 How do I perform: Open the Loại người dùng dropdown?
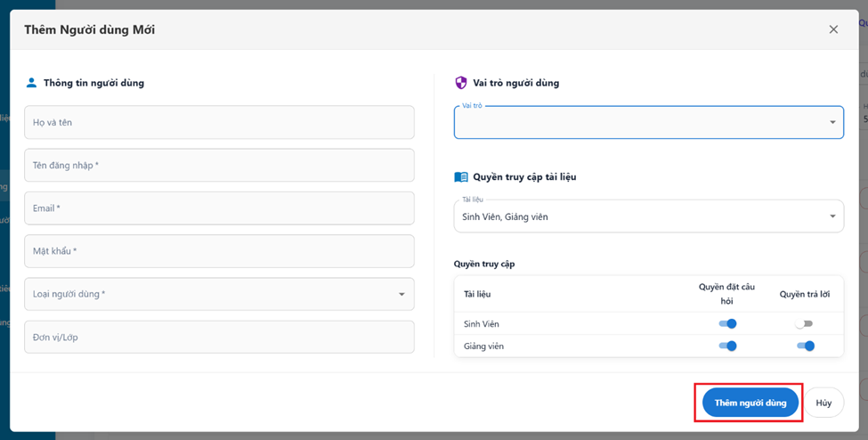[219, 294]
